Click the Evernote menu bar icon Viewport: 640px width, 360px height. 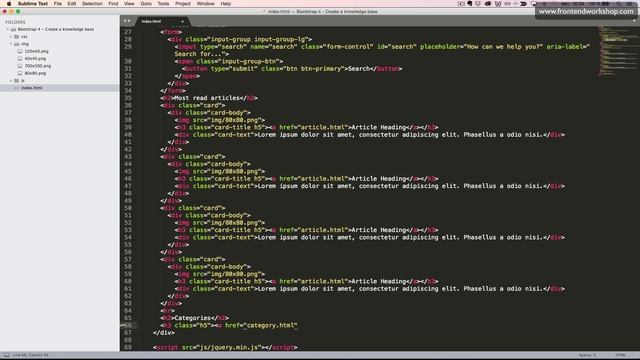coord(470,4)
